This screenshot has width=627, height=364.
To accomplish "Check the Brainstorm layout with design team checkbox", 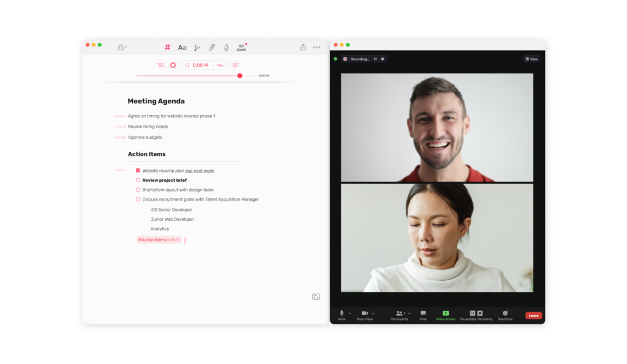I will pyautogui.click(x=138, y=190).
